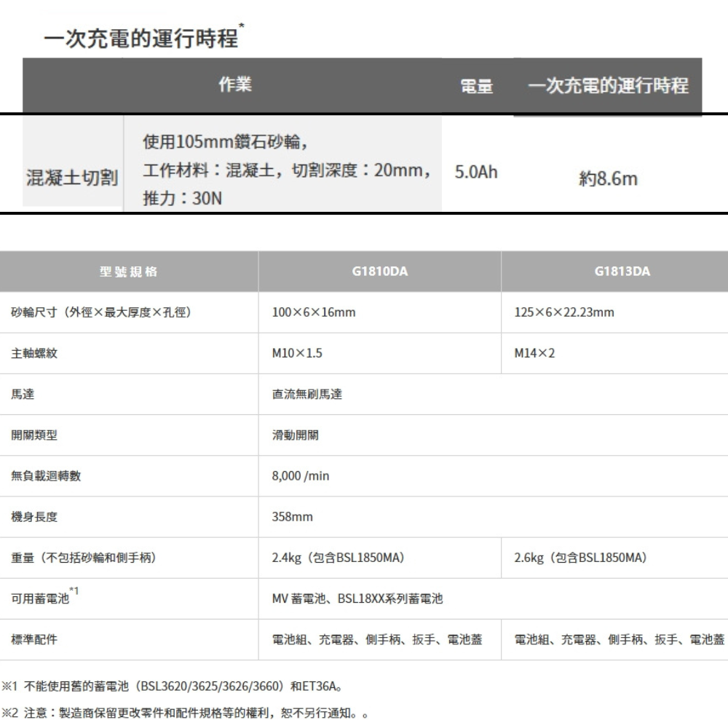The height and width of the screenshot is (728, 728).
Task: Click the 125×6×22.23mm wheel size value
Action: pos(564,312)
